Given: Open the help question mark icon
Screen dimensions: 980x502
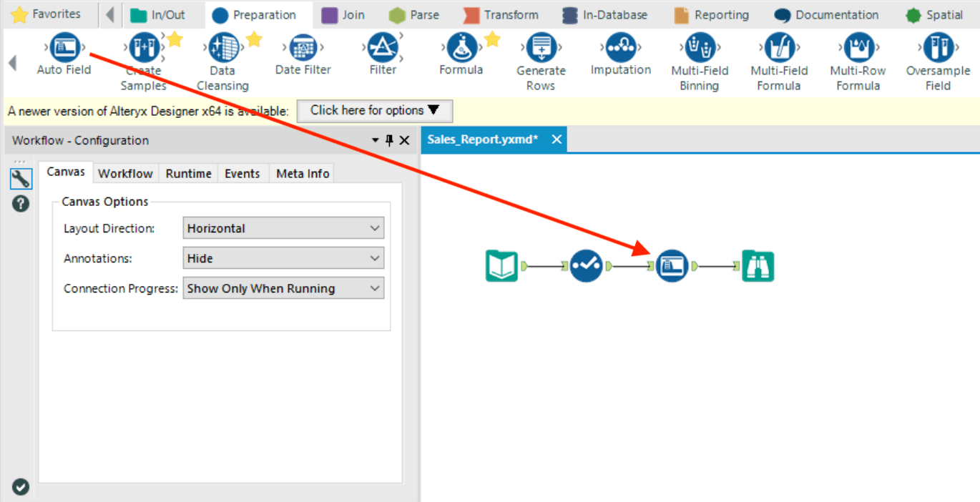Looking at the screenshot, I should [x=20, y=203].
